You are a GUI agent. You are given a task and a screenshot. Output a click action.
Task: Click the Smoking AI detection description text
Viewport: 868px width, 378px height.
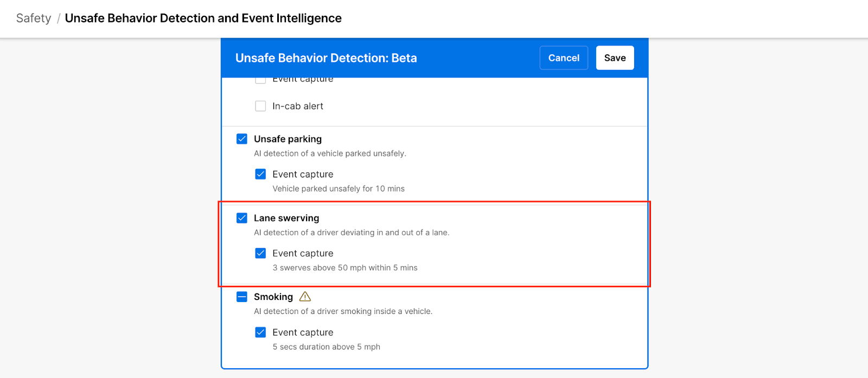coord(343,311)
